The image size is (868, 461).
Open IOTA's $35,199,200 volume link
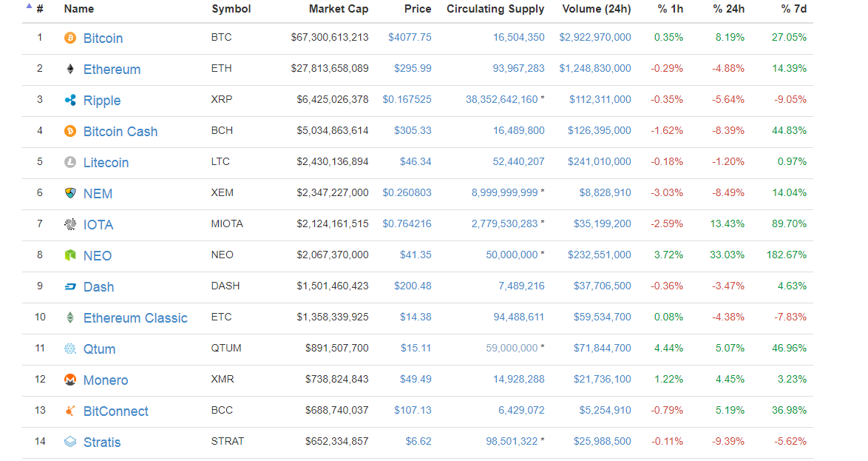click(x=602, y=223)
